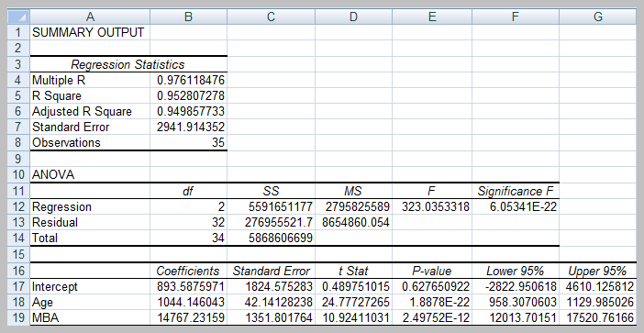
Task: Select the MS value 2795825589
Action: [353, 206]
